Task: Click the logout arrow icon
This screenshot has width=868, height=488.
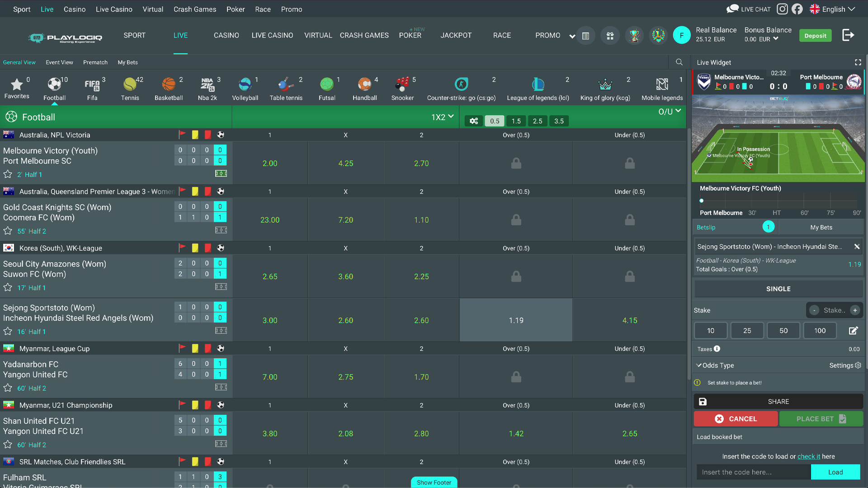Action: click(x=848, y=35)
